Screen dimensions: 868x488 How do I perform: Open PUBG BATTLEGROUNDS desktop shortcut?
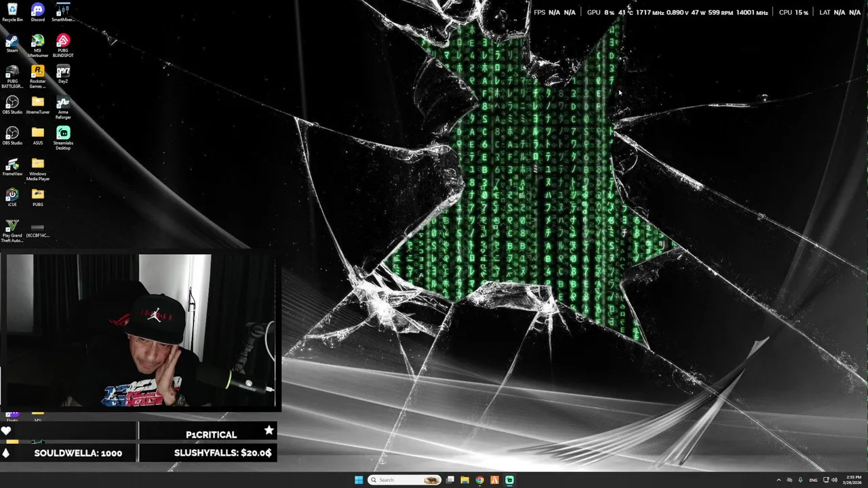point(12,77)
